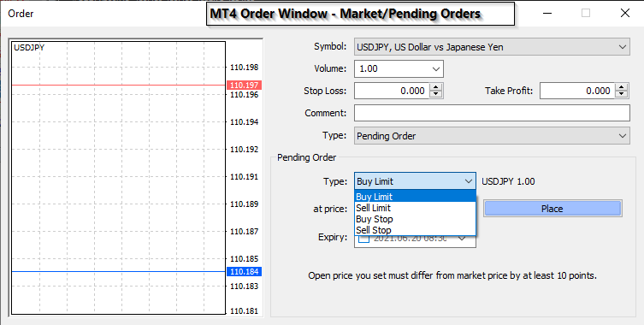Click the USDJPY 1.00 order summary text
This screenshot has width=644, height=325.
(x=508, y=181)
